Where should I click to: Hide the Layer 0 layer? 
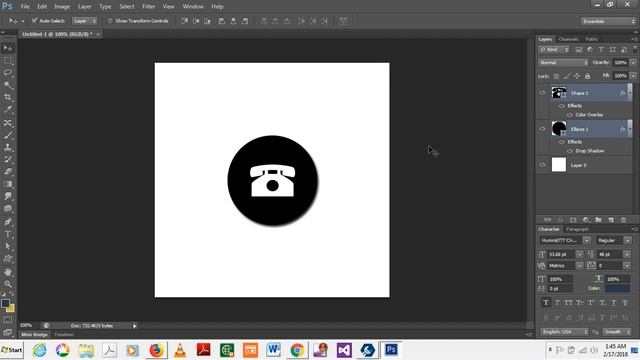point(542,165)
